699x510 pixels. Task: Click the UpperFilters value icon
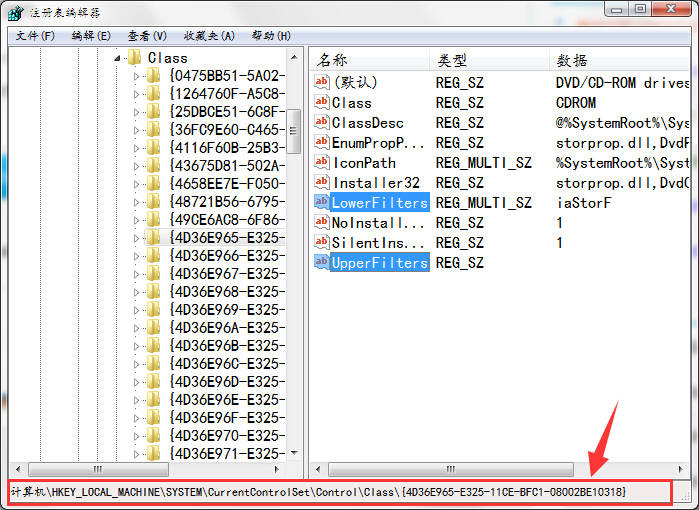click(x=321, y=263)
